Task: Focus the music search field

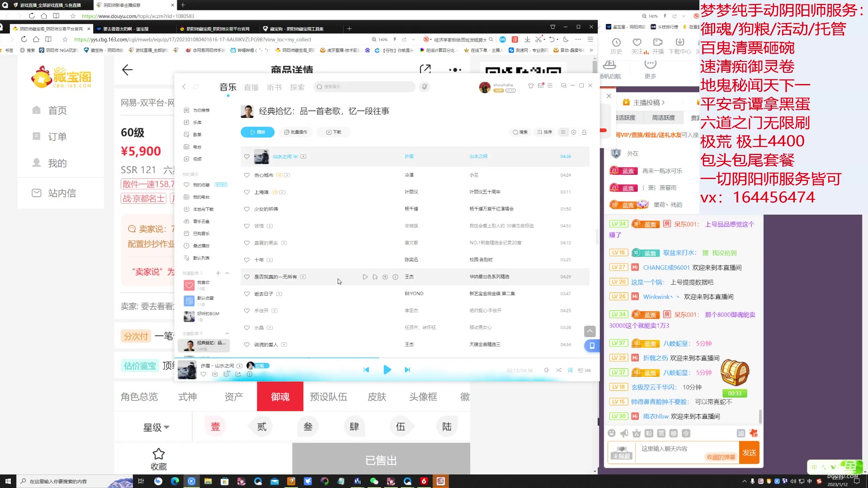Action: click(364, 87)
